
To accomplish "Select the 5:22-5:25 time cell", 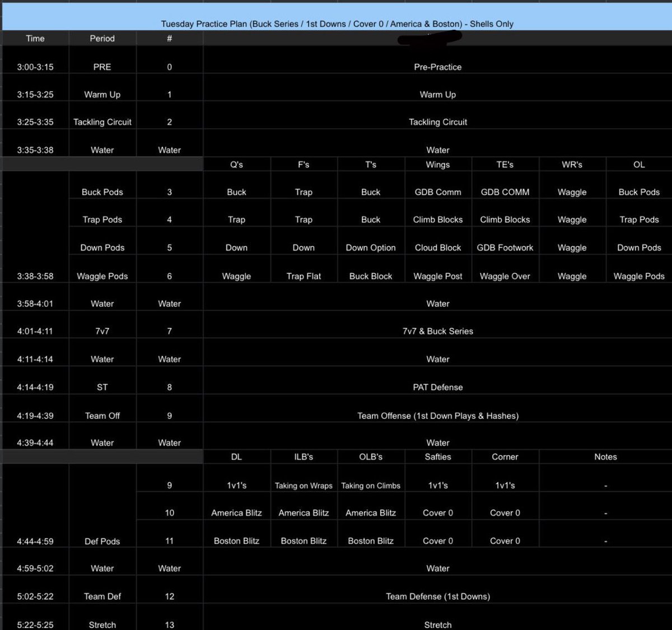I will pyautogui.click(x=35, y=617).
